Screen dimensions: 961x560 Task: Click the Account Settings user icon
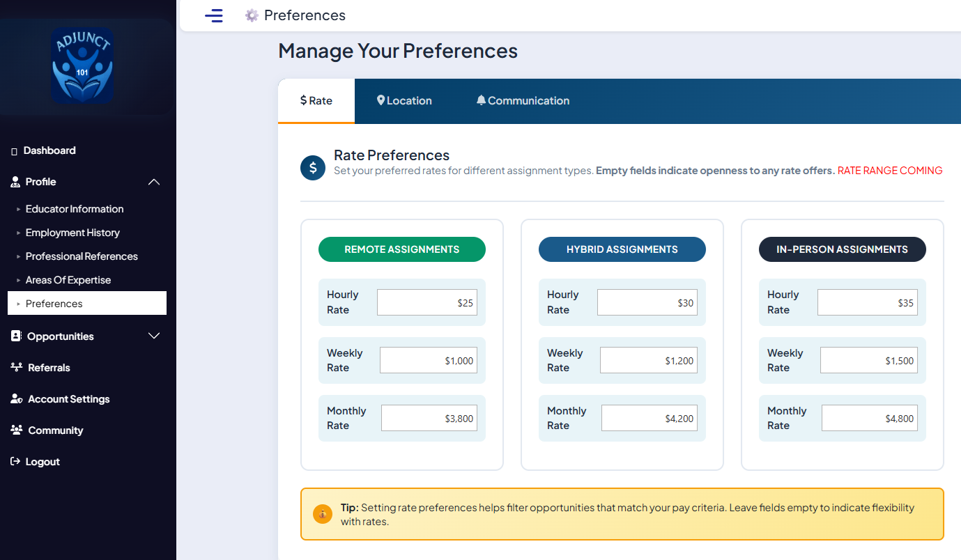coord(17,399)
